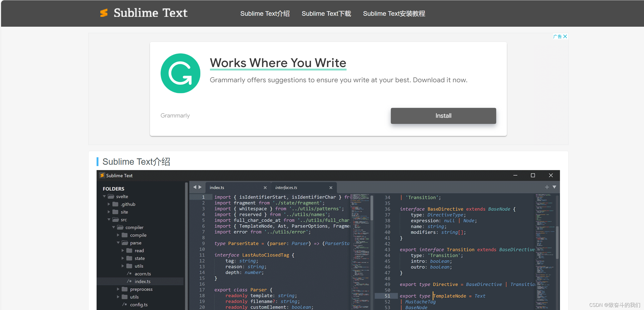644x310 pixels.
Task: Click the config.ts file type icon
Action: [125, 305]
